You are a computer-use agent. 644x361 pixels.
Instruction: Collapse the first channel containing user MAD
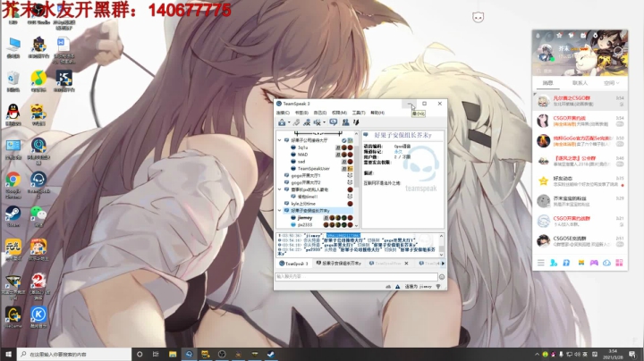click(x=280, y=140)
